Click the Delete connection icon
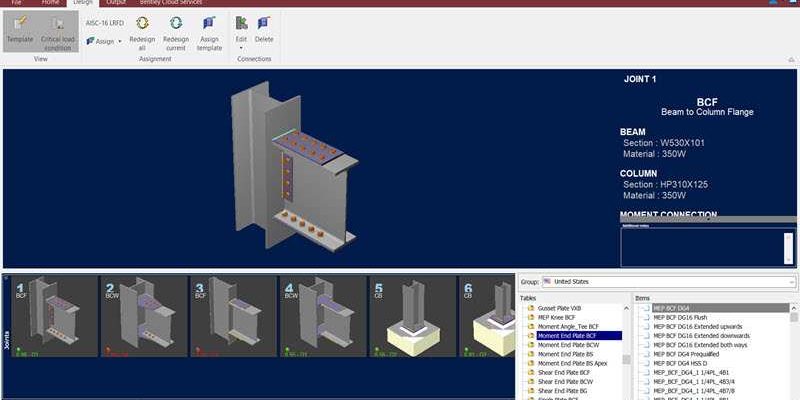This screenshot has width=800, height=400. pyautogui.click(x=263, y=29)
